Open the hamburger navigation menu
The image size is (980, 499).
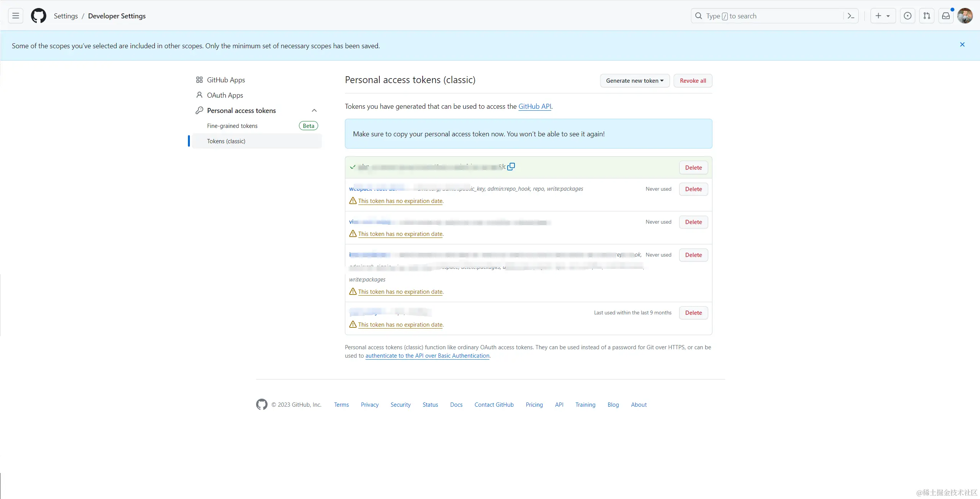click(16, 16)
